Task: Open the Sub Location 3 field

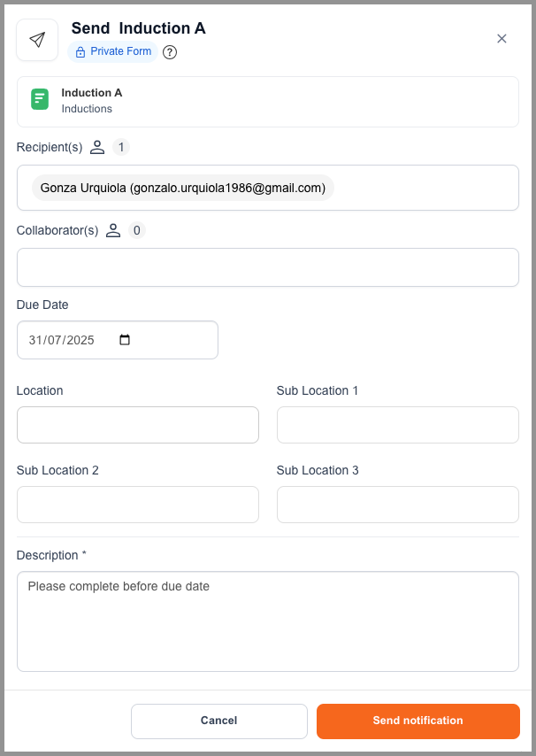Action: [398, 505]
